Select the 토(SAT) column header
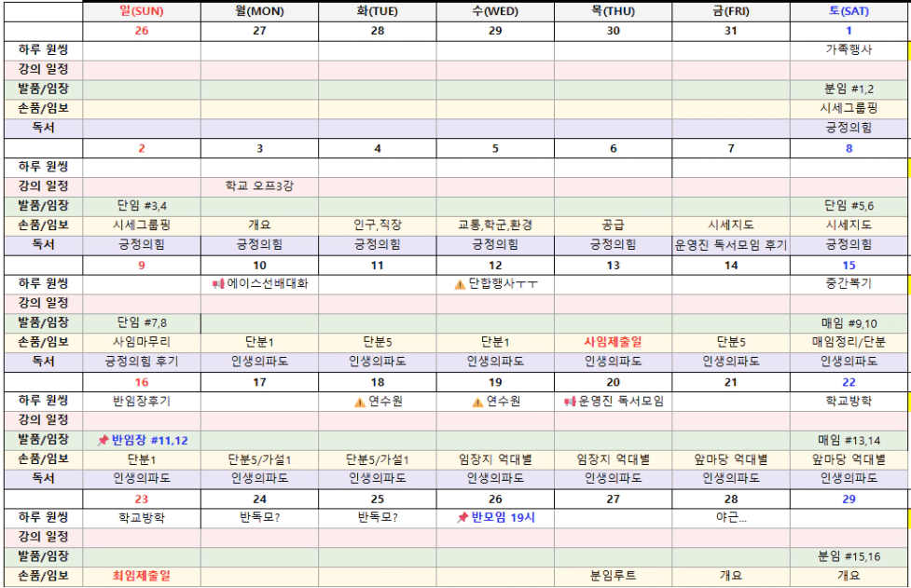This screenshot has height=588, width=911. 849,11
